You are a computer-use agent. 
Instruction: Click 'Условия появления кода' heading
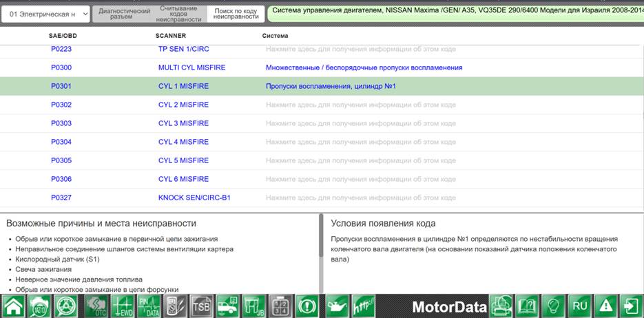(383, 224)
